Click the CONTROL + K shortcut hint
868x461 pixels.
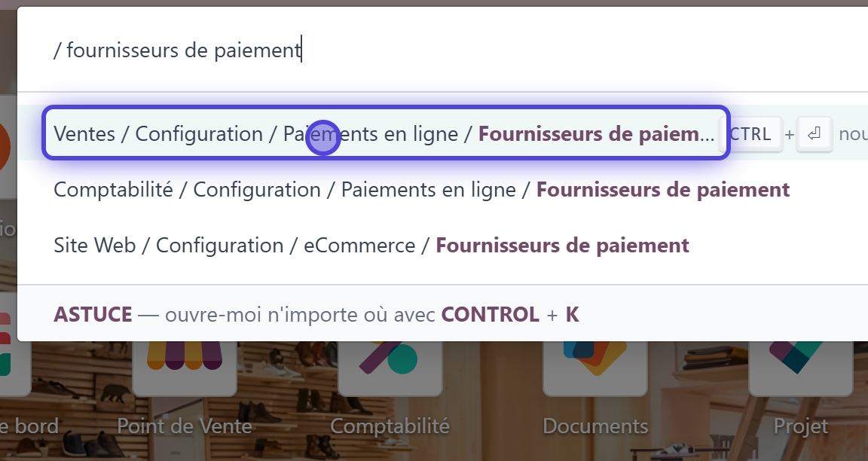tap(509, 314)
